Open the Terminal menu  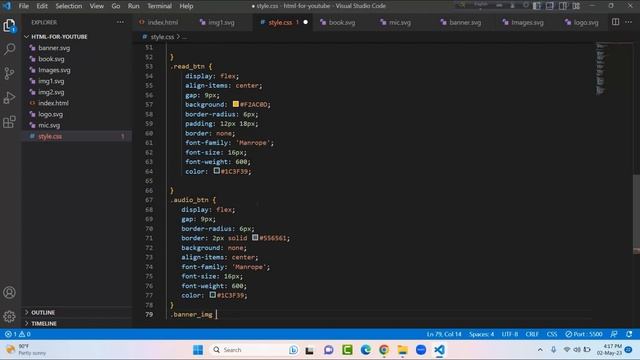159,6
